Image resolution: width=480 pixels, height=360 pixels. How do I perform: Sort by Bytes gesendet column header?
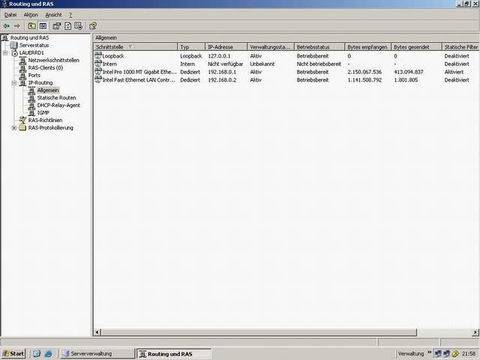[x=416, y=47]
